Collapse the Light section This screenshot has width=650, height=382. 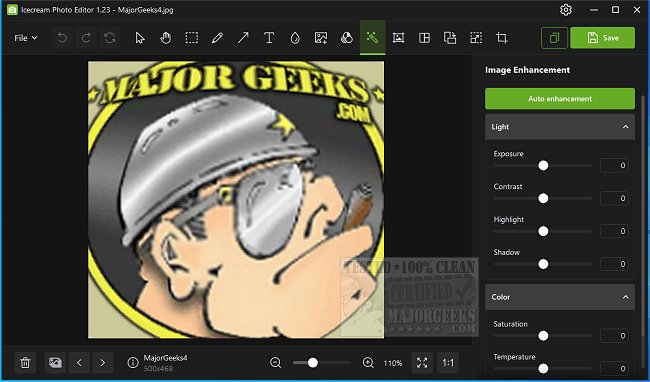626,127
